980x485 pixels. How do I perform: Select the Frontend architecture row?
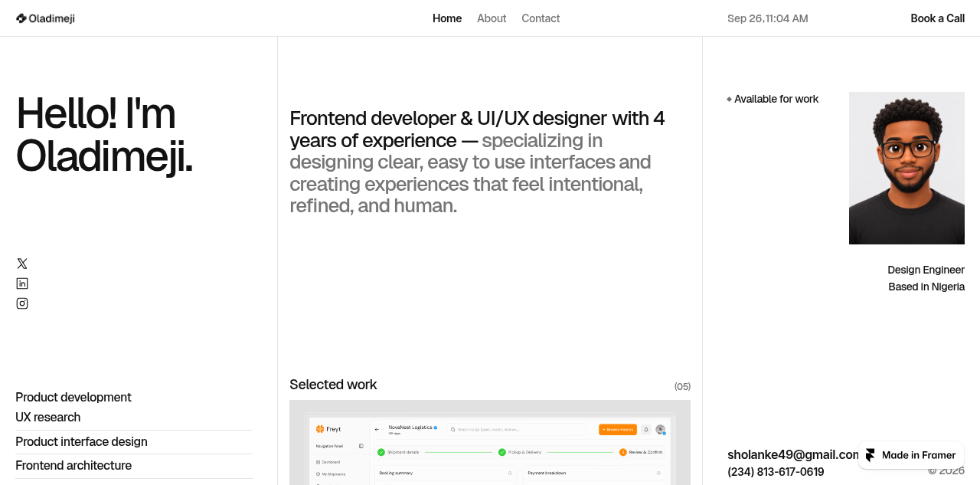coord(134,466)
